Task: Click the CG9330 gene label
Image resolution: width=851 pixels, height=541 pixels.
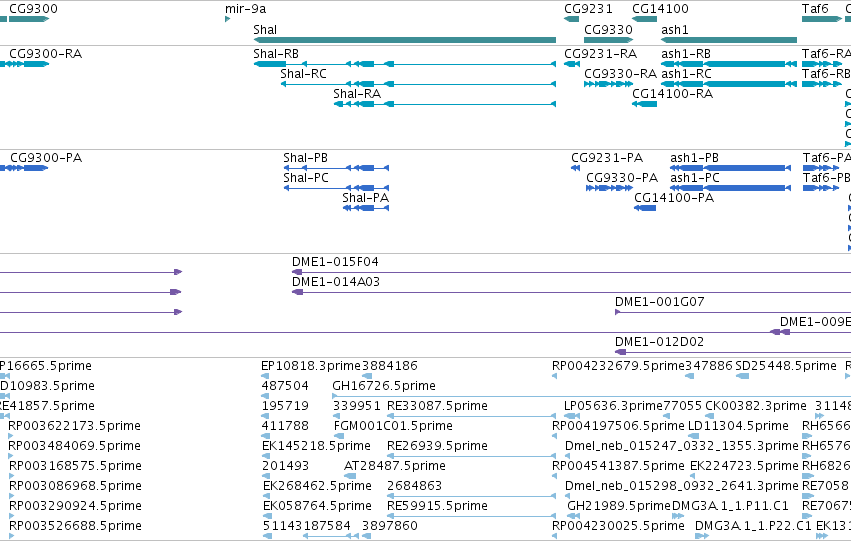Action: (608, 29)
